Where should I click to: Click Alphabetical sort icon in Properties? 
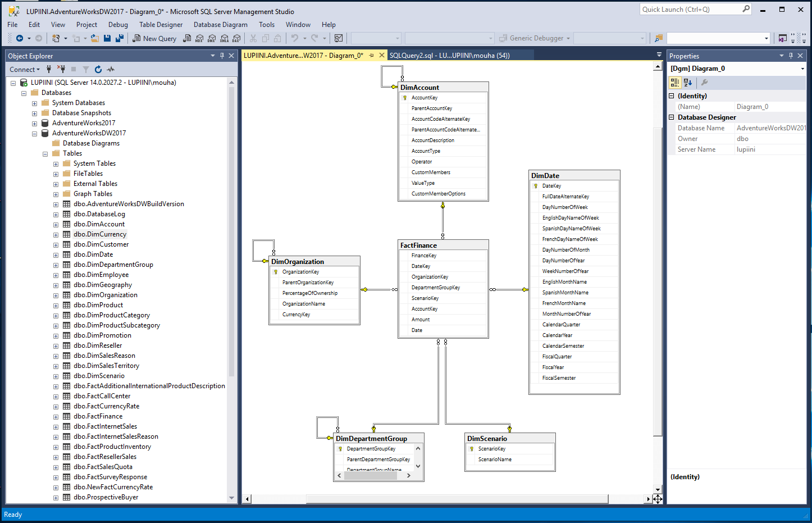[688, 82]
